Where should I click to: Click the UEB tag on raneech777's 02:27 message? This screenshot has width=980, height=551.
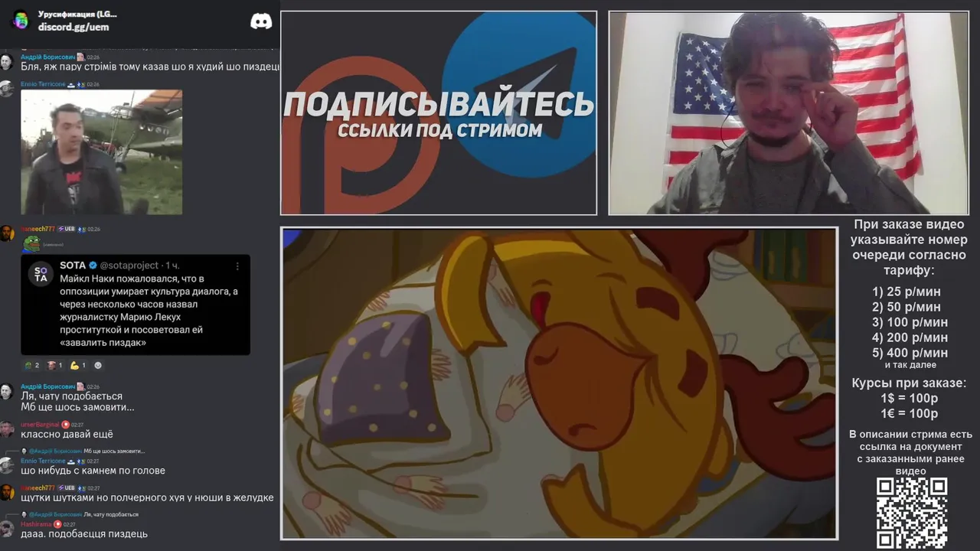point(67,487)
